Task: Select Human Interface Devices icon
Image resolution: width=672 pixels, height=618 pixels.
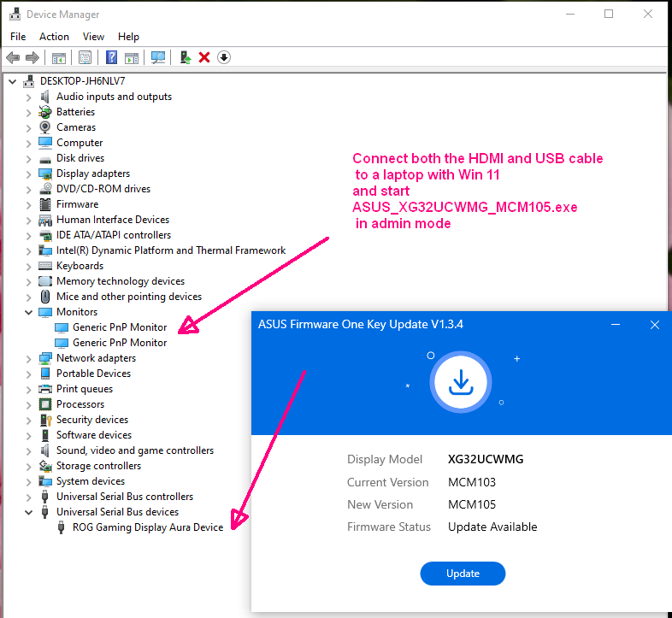Action: coord(45,220)
